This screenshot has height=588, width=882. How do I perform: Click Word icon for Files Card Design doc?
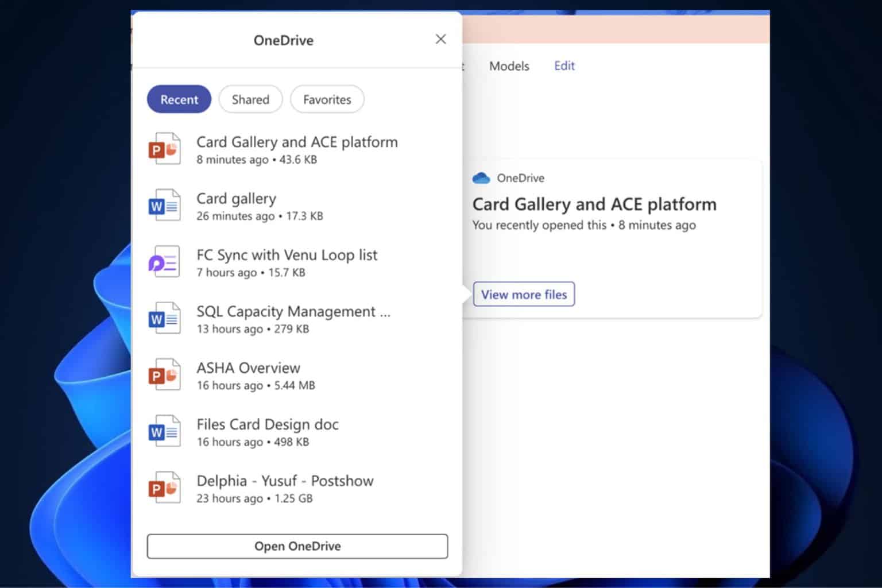tap(164, 431)
